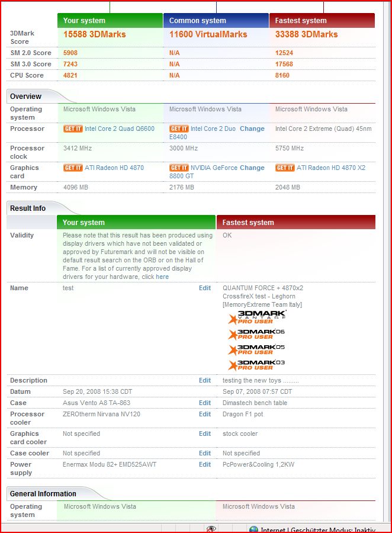Open the NVIDIA GeForce 8800 GT link
Screen dimensions: 392x533
215,168
